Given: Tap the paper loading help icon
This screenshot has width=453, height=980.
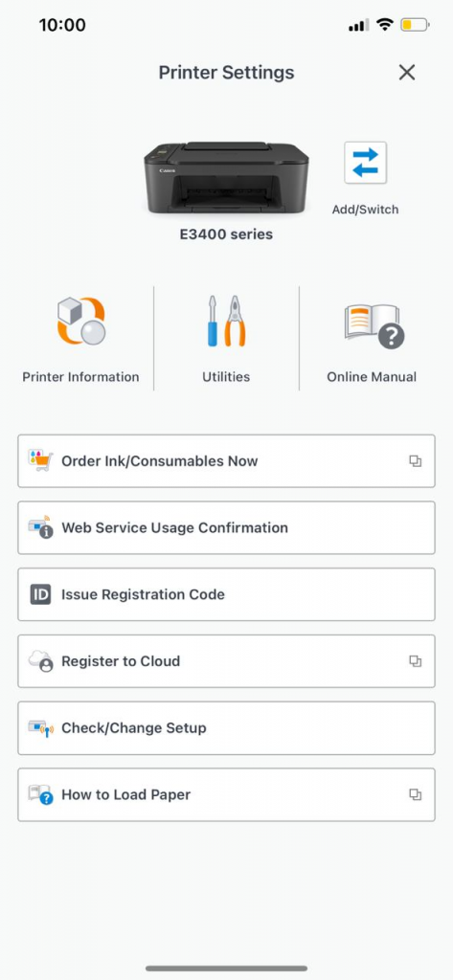Looking at the screenshot, I should (x=40, y=794).
